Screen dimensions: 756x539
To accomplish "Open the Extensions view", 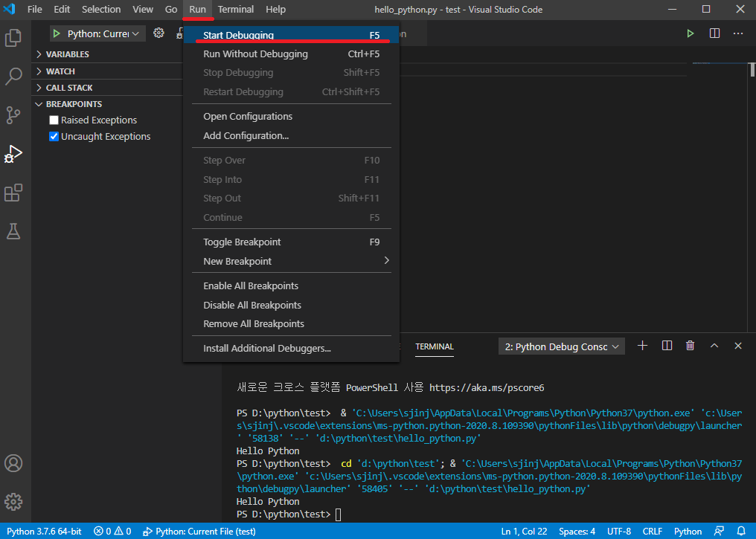I will click(x=13, y=193).
